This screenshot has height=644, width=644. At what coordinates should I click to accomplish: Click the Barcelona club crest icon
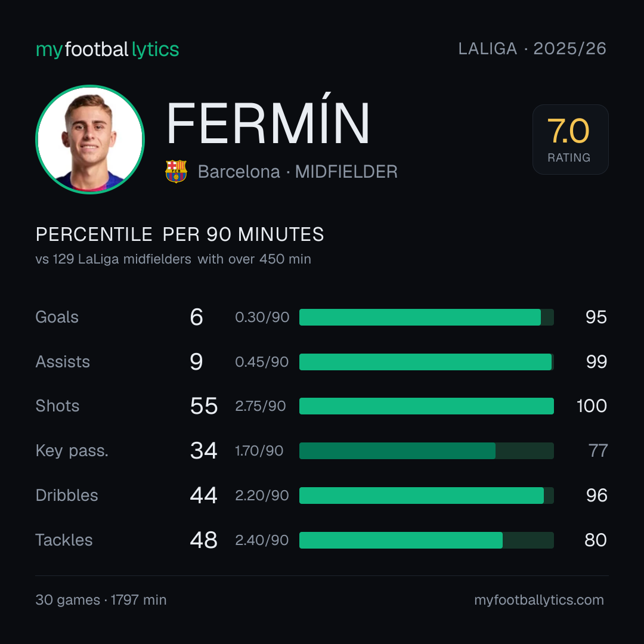point(176,171)
